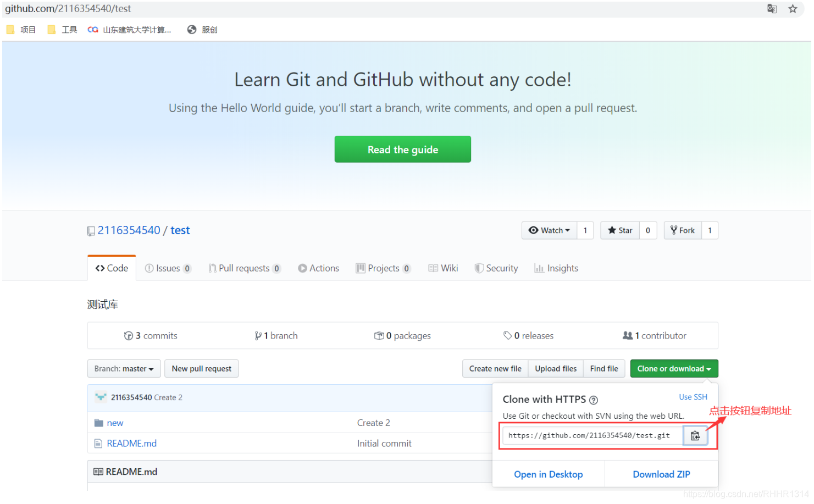The width and height of the screenshot is (814, 504).
Task: Click the watchers count 1 next to Watch
Action: pos(585,230)
